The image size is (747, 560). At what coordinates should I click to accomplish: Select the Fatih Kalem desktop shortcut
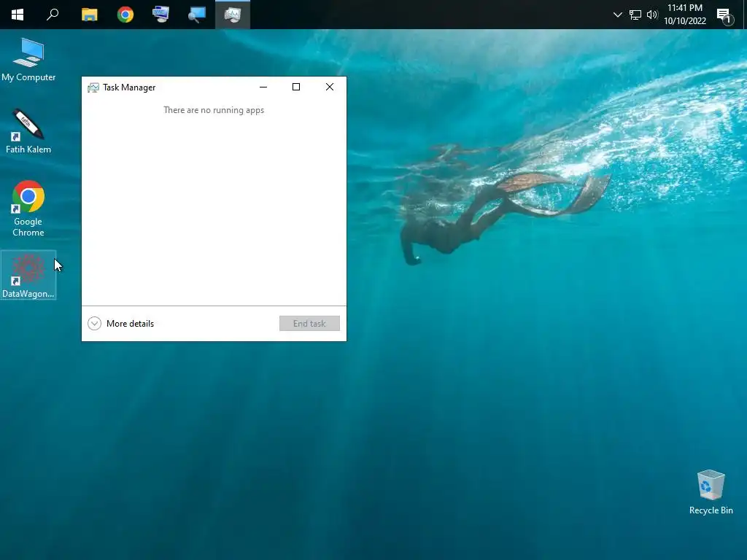click(x=28, y=131)
